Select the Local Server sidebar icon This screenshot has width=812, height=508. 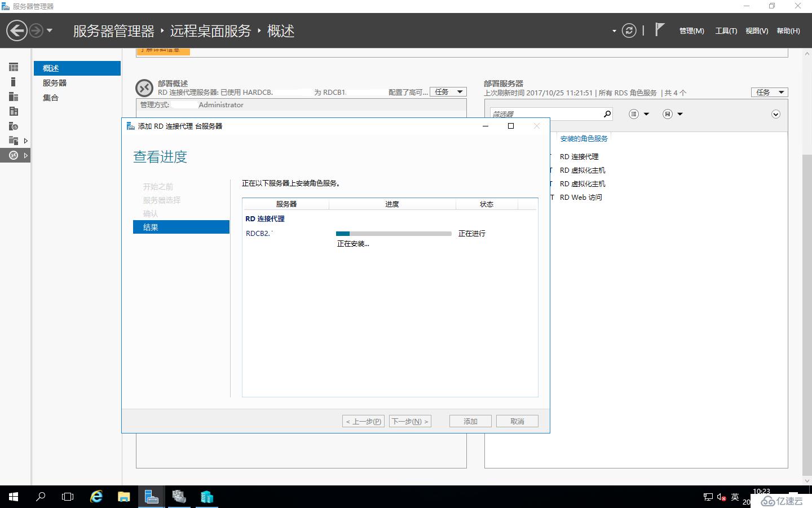pyautogui.click(x=14, y=82)
